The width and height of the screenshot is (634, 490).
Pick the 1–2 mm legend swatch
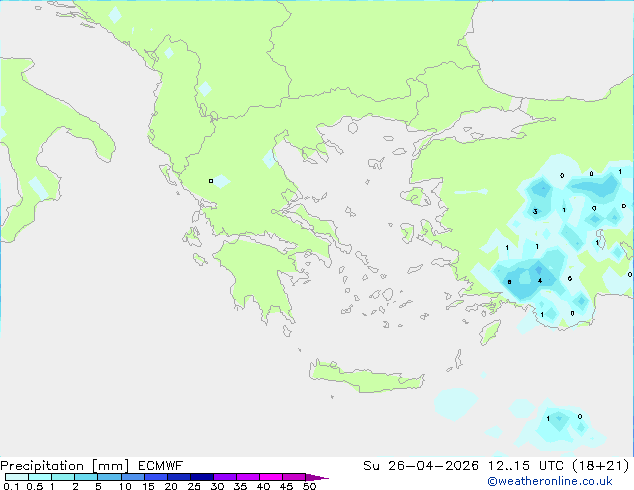pyautogui.click(x=63, y=477)
